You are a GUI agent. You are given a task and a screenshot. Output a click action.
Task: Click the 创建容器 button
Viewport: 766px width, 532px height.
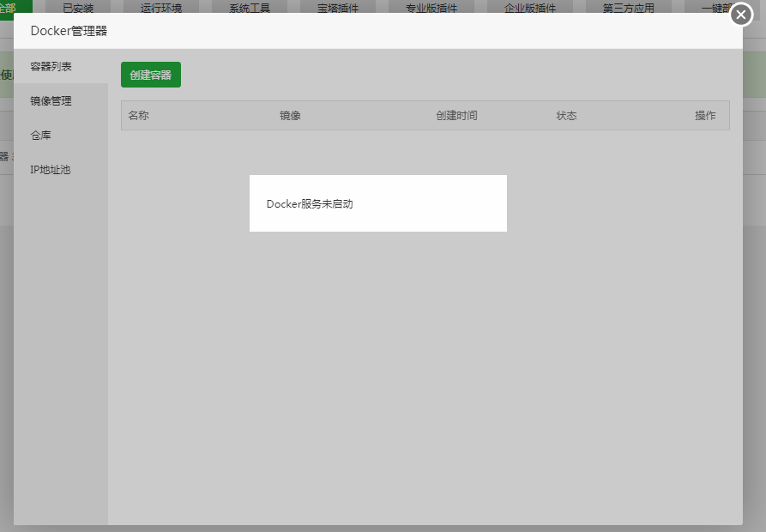151,75
